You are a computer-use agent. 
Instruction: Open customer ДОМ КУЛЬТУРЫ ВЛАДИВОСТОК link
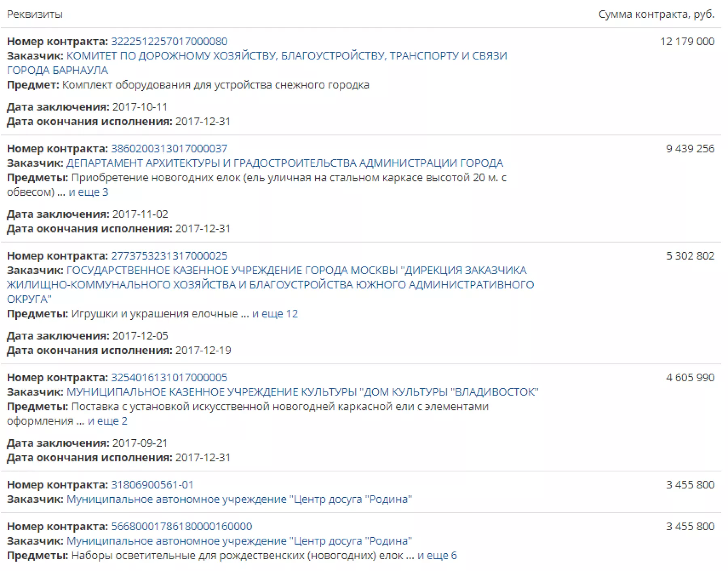pyautogui.click(x=303, y=392)
